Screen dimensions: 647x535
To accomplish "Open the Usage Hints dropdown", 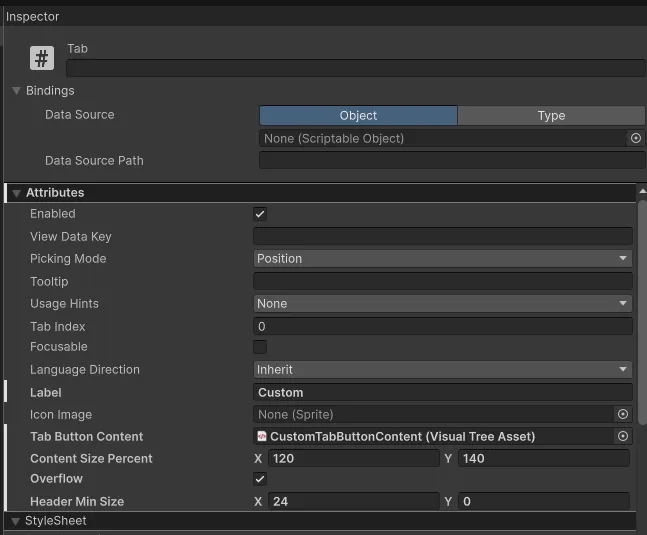I will click(442, 304).
